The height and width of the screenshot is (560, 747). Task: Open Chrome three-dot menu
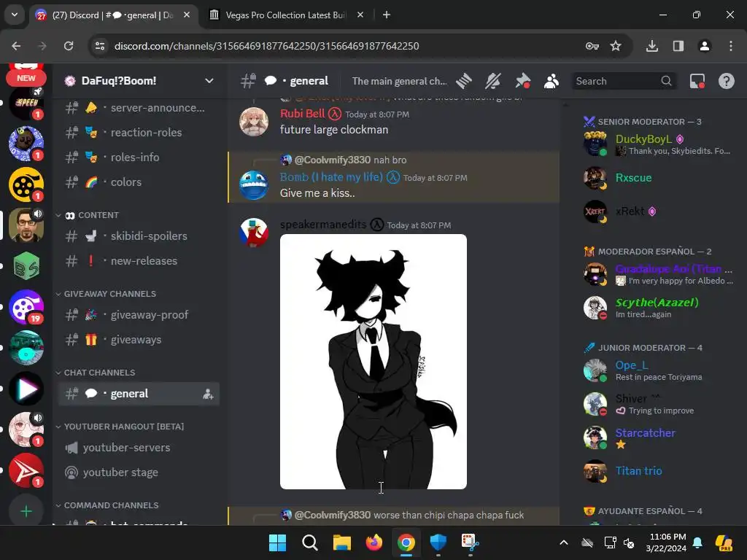(x=731, y=46)
